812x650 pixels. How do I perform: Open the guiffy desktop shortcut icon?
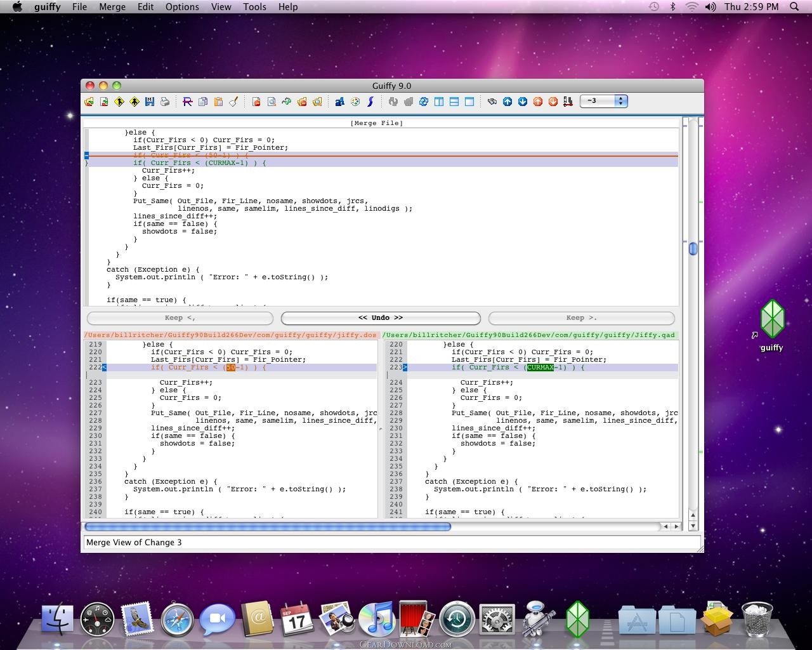[x=772, y=325]
